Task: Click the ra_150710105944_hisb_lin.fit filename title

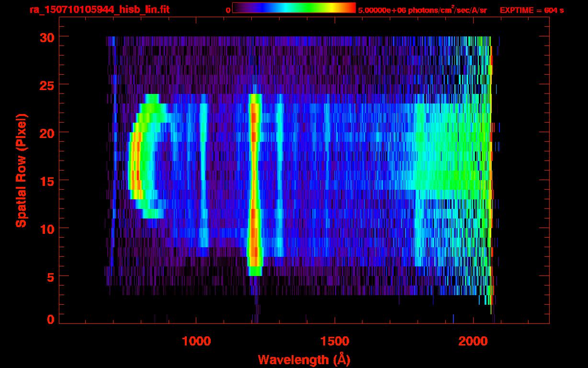Action: click(x=99, y=10)
